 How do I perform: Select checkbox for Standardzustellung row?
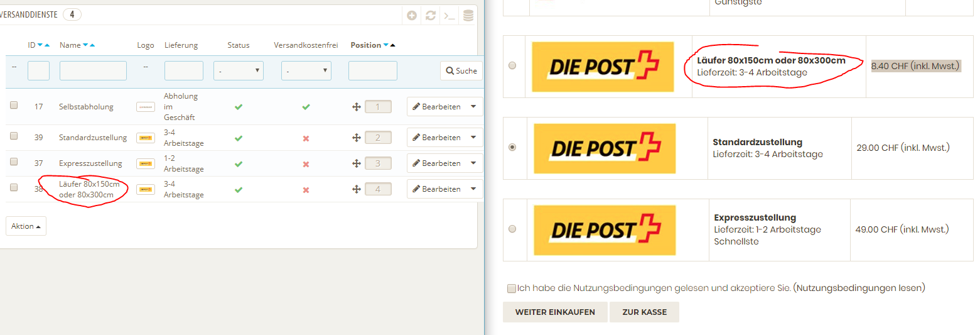[x=14, y=136]
